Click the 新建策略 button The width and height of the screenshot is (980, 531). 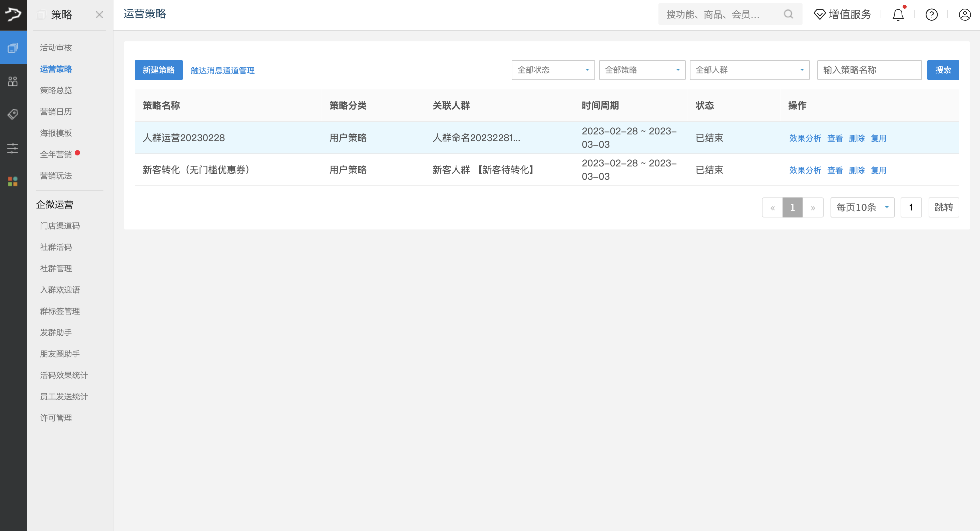(x=158, y=70)
